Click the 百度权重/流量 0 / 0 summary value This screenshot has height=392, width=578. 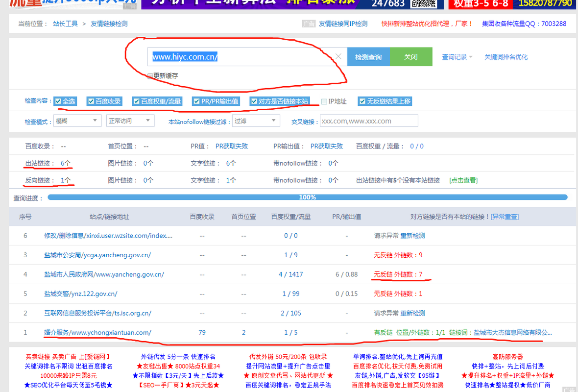tap(416, 147)
